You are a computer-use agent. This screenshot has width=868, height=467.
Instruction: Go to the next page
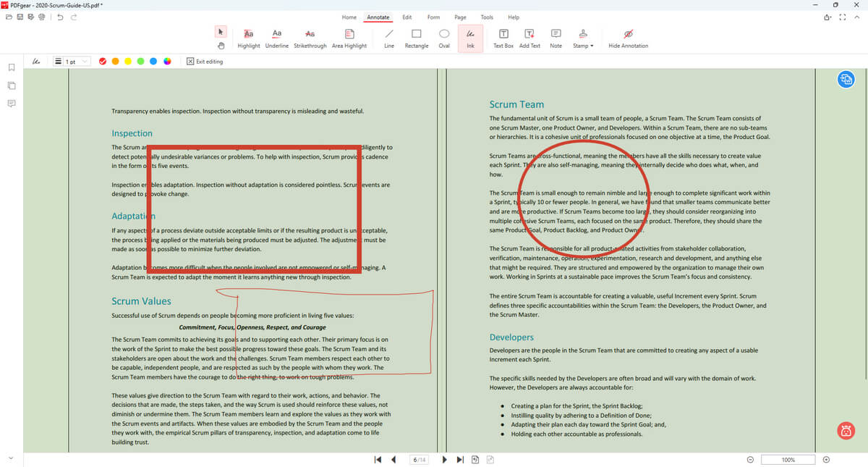point(444,460)
